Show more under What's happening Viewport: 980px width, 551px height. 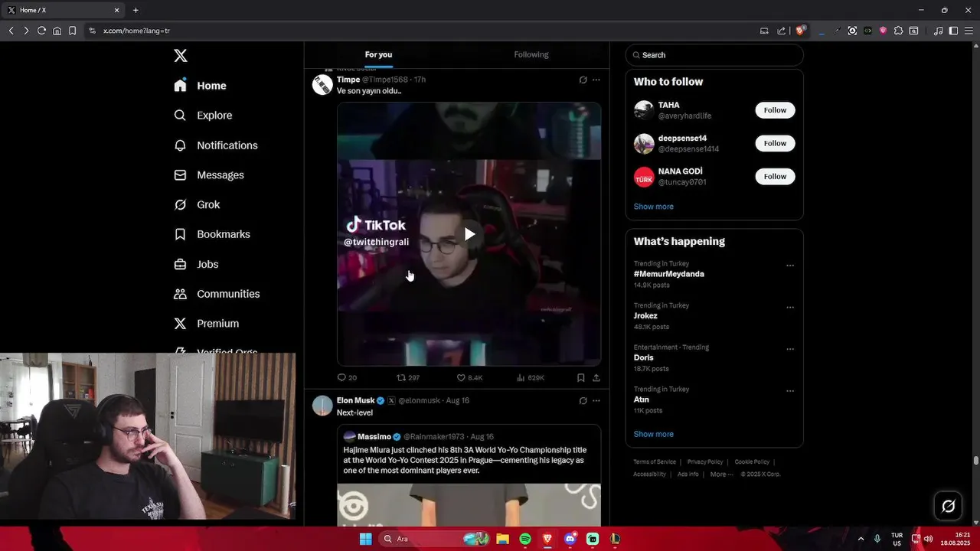(653, 434)
